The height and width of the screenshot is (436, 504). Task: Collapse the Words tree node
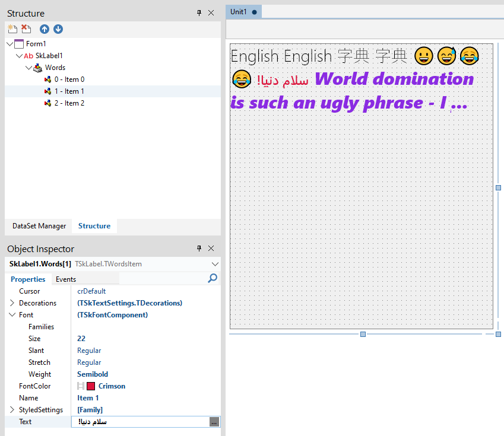tap(28, 68)
